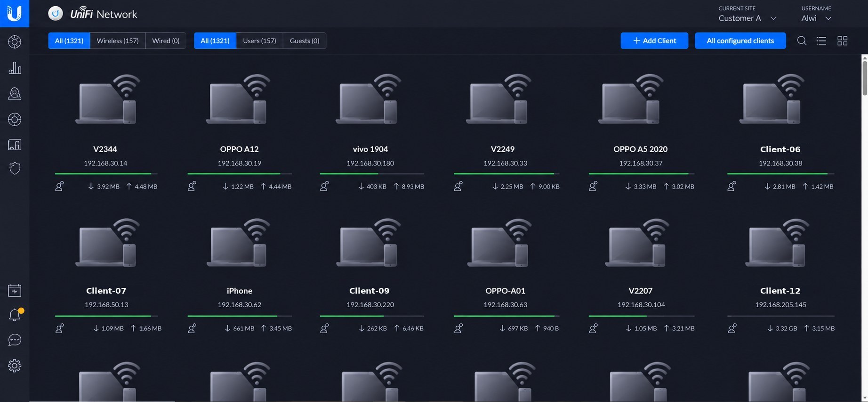Open the Dashboard icon in sidebar

tap(15, 42)
